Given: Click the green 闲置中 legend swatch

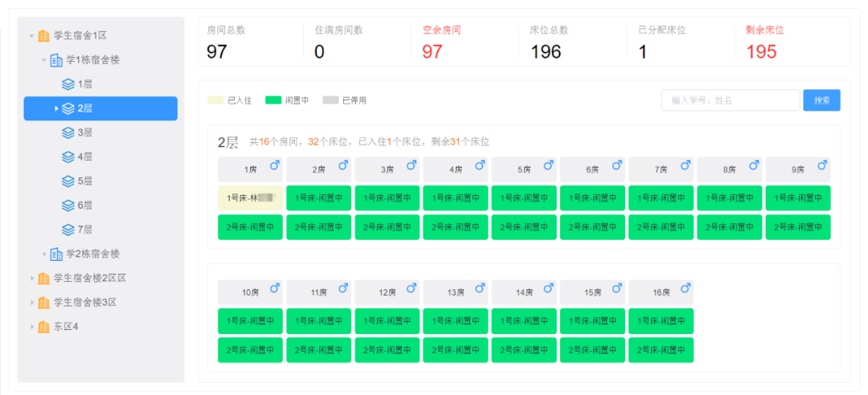Looking at the screenshot, I should coord(273,100).
